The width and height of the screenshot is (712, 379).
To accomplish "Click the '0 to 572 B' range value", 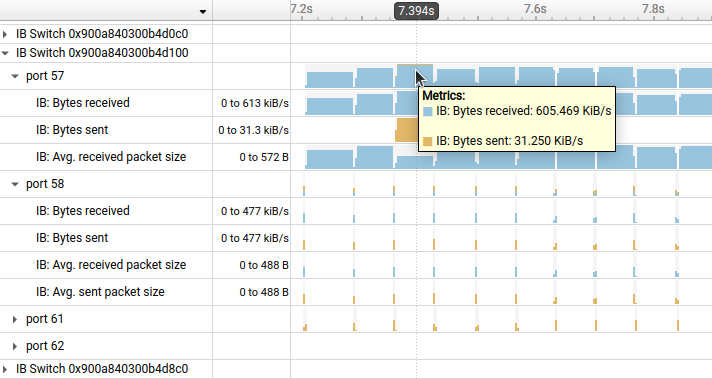I will 264,158.
